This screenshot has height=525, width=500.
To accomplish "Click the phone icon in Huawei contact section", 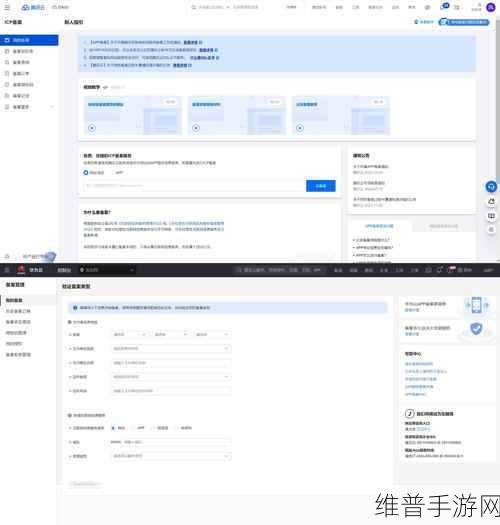I will point(410,414).
